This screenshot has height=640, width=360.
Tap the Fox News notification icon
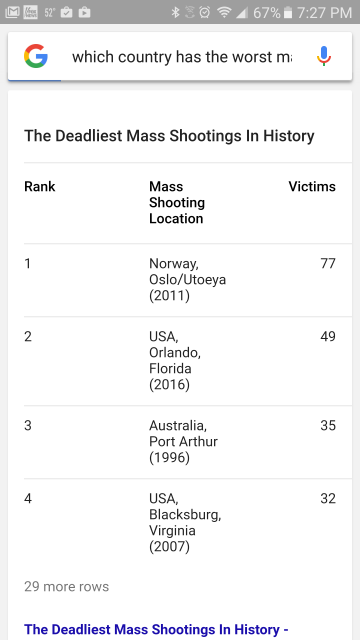(x=31, y=12)
